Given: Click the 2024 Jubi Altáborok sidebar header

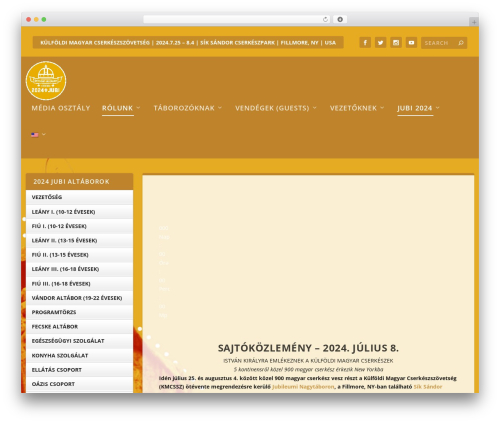Looking at the screenshot, I should (x=79, y=182).
